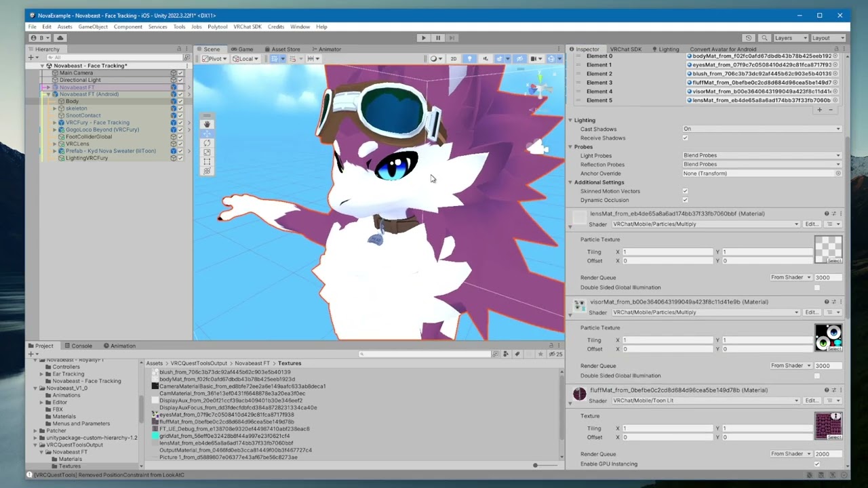868x488 pixels.
Task: Open the Pivot handle position dropdown
Action: (215, 59)
